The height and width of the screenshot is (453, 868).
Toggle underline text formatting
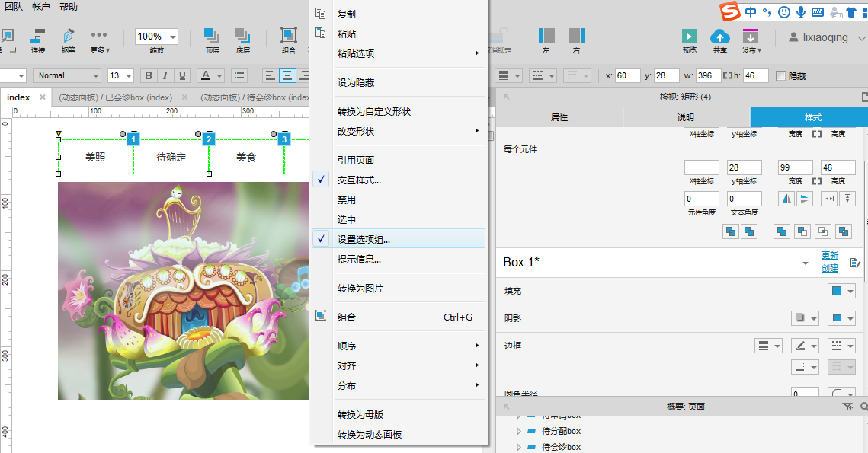(x=182, y=75)
